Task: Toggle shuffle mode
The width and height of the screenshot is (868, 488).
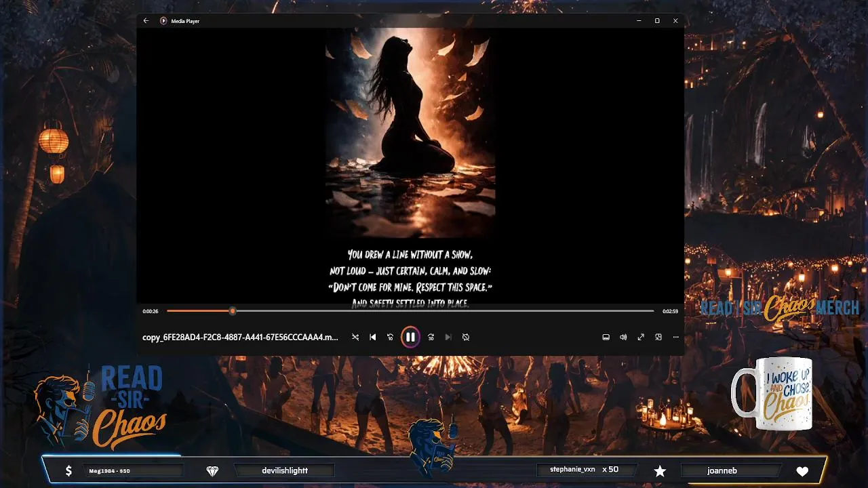Action: point(355,337)
